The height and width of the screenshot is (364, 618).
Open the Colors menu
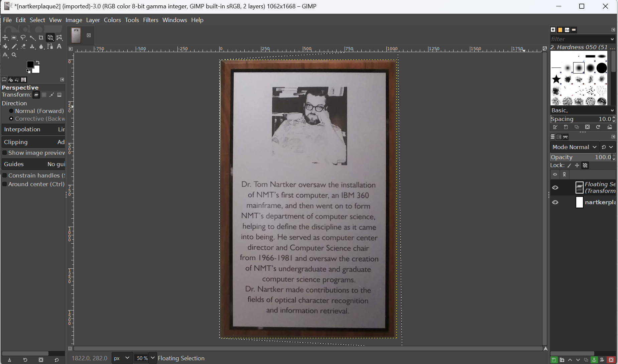click(112, 20)
